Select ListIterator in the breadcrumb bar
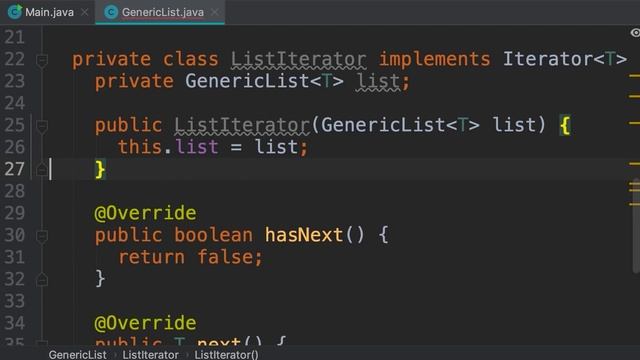The image size is (640, 360). tap(150, 355)
